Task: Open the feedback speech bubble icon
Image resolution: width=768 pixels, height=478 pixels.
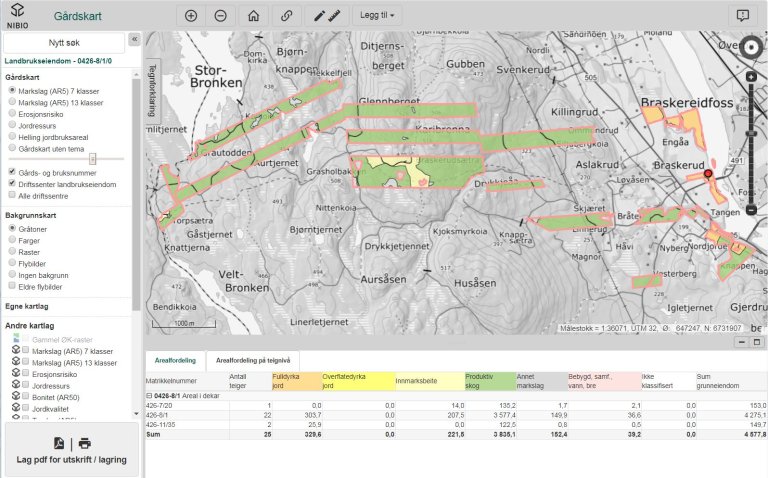Action: tap(742, 16)
